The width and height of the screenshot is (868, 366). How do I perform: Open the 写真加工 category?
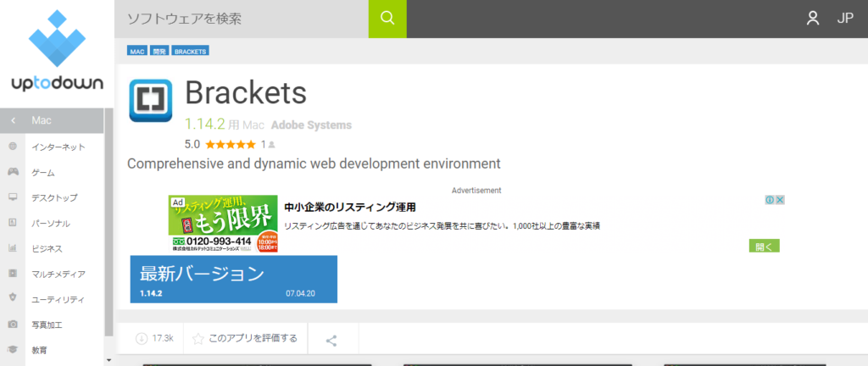47,325
